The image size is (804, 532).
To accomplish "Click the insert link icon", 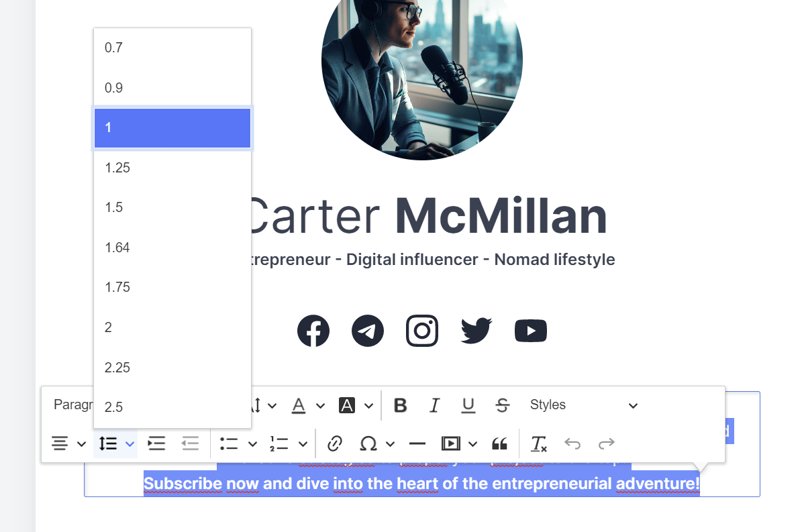I will coord(334,443).
